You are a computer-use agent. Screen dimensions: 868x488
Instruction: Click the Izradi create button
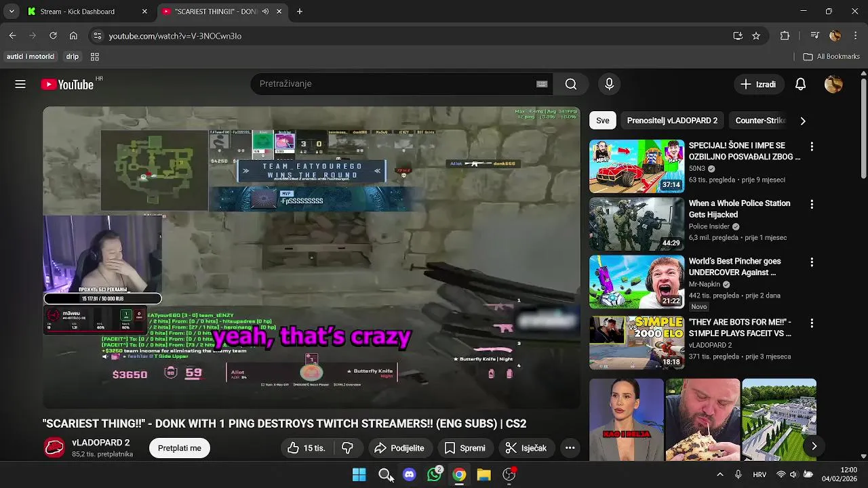759,84
